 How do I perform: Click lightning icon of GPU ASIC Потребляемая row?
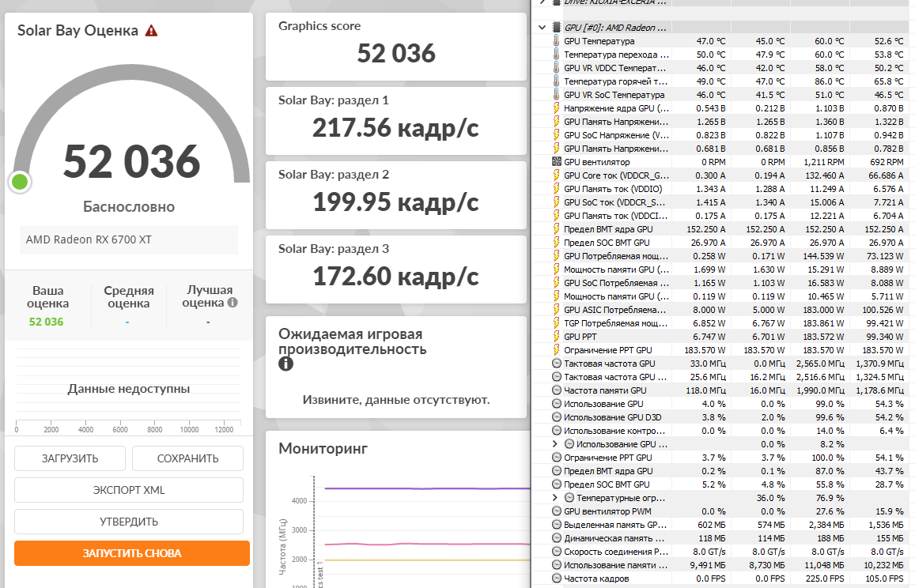[556, 310]
